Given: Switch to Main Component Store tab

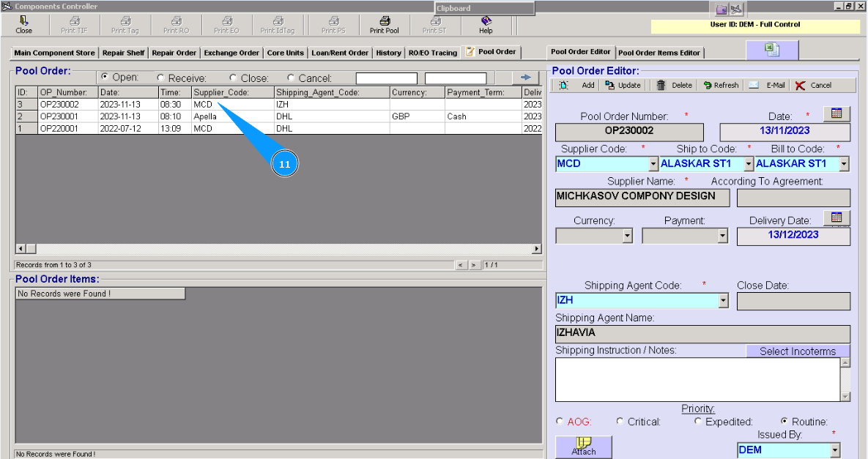Looking at the screenshot, I should coord(54,53).
